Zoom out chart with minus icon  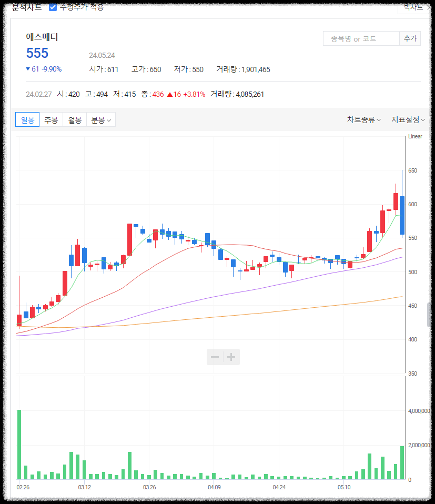[215, 357]
